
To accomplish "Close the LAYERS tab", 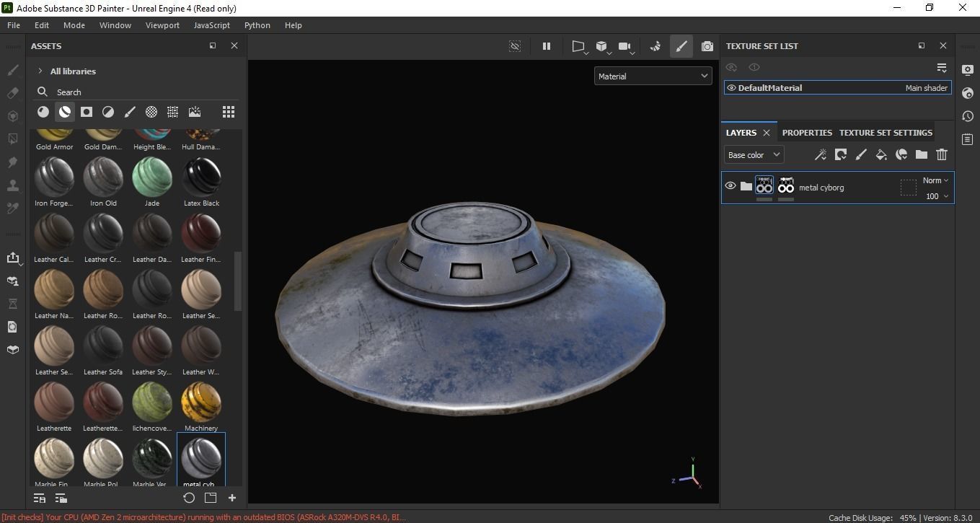I will coord(767,133).
